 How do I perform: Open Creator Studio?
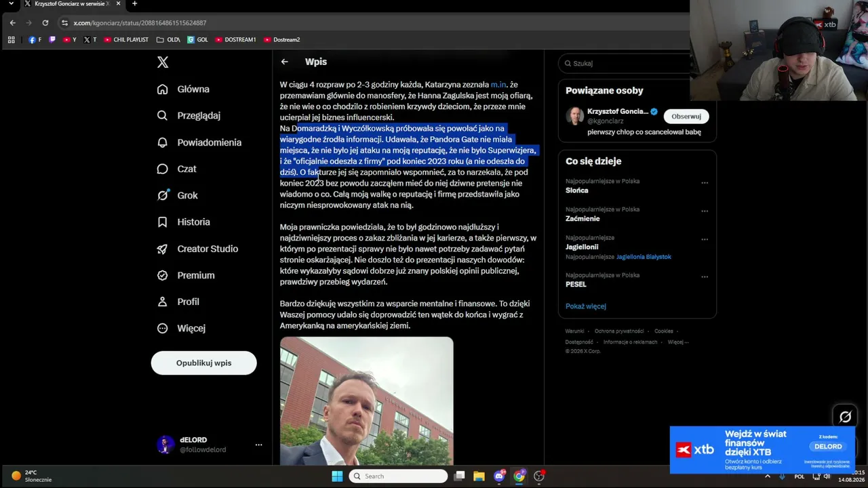197,249
